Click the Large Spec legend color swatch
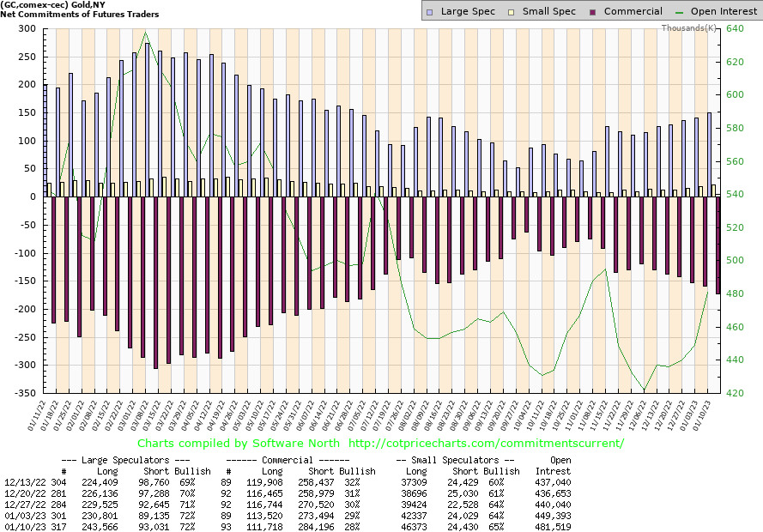This screenshot has width=763, height=532. [x=430, y=12]
